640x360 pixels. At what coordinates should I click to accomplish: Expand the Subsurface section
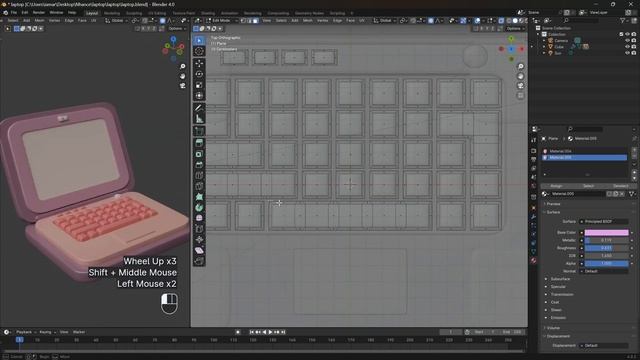(x=560, y=279)
